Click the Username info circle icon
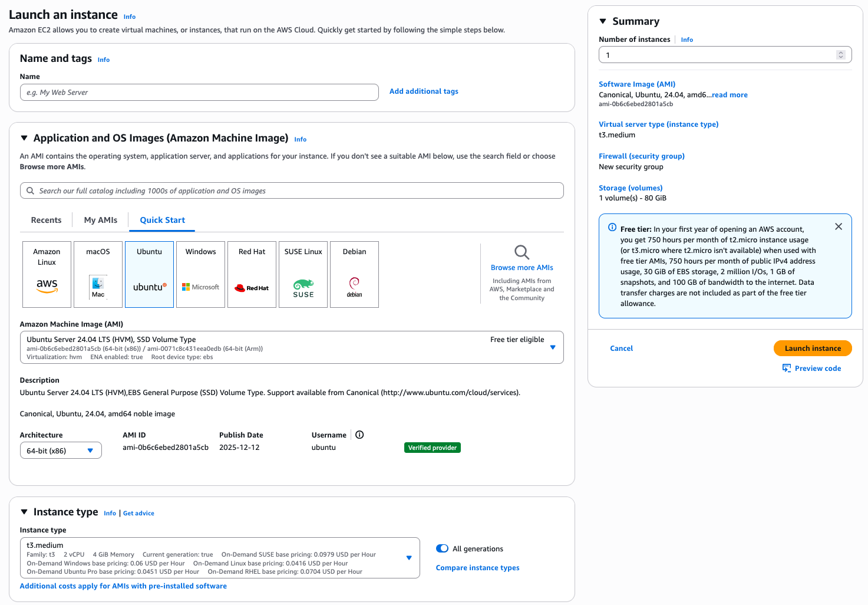 (x=359, y=435)
